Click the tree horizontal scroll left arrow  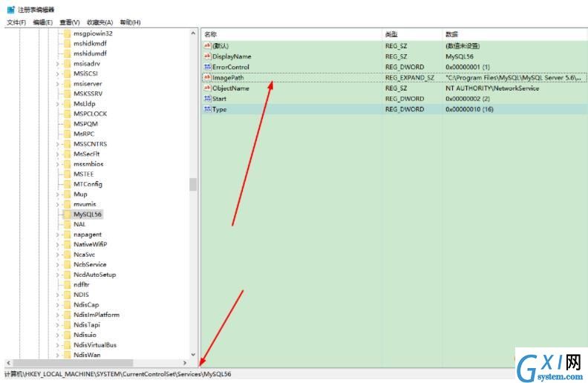click(9, 363)
